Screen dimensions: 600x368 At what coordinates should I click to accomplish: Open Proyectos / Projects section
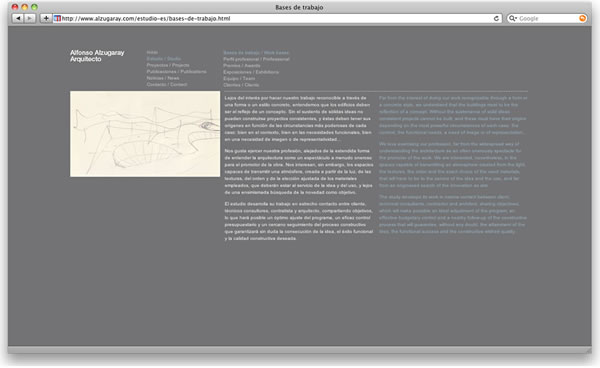(168, 65)
